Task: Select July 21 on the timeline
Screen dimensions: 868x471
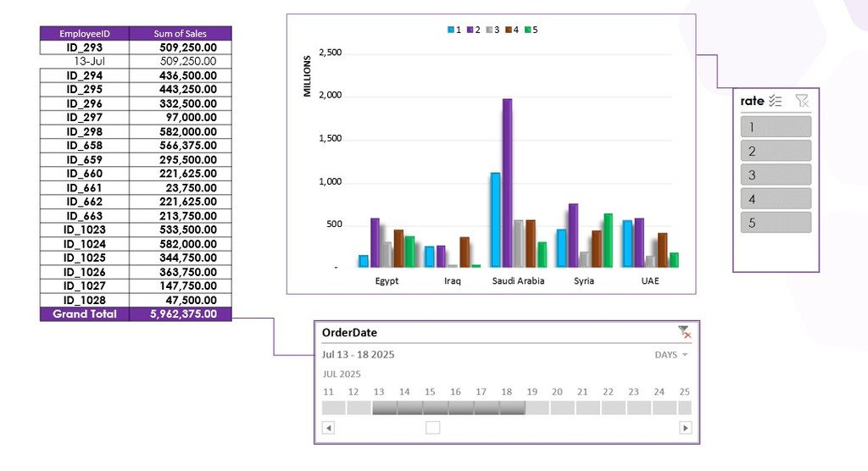Action: click(x=588, y=408)
